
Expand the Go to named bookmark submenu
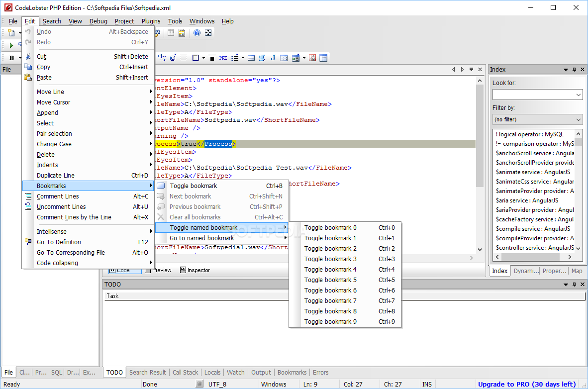pyautogui.click(x=221, y=238)
